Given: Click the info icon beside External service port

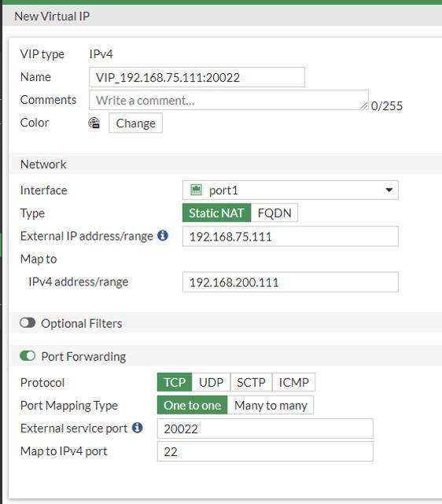Looking at the screenshot, I should (138, 428).
